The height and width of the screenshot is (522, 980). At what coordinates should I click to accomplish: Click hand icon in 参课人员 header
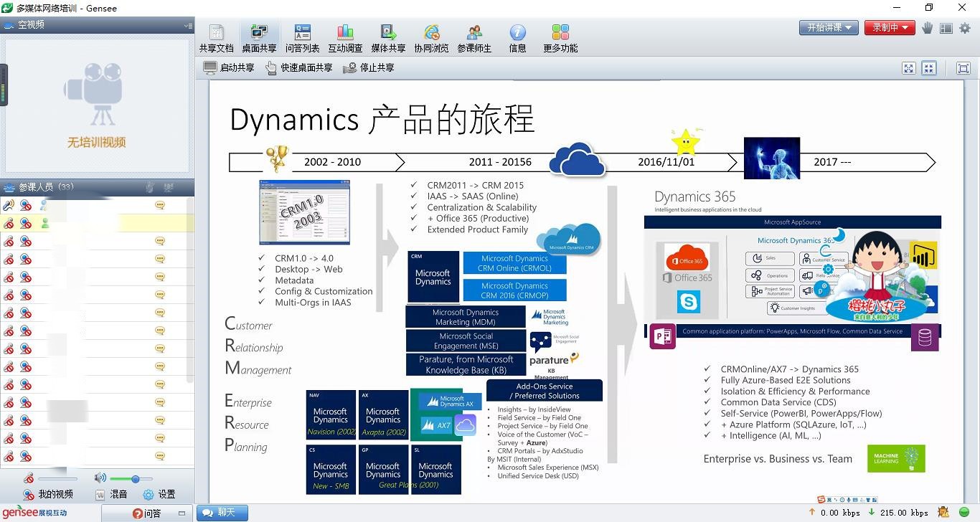[x=151, y=187]
